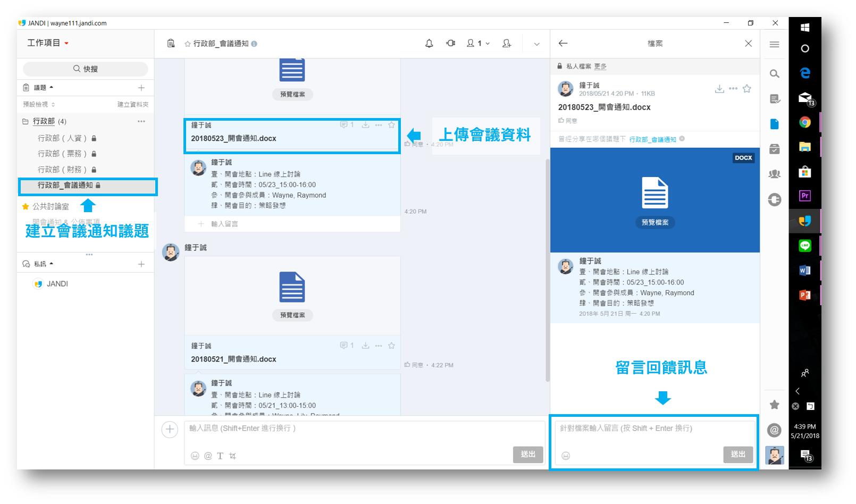856x504 pixels.
Task: Click 輸入留言 under the 20180523 file message
Action: click(x=292, y=224)
